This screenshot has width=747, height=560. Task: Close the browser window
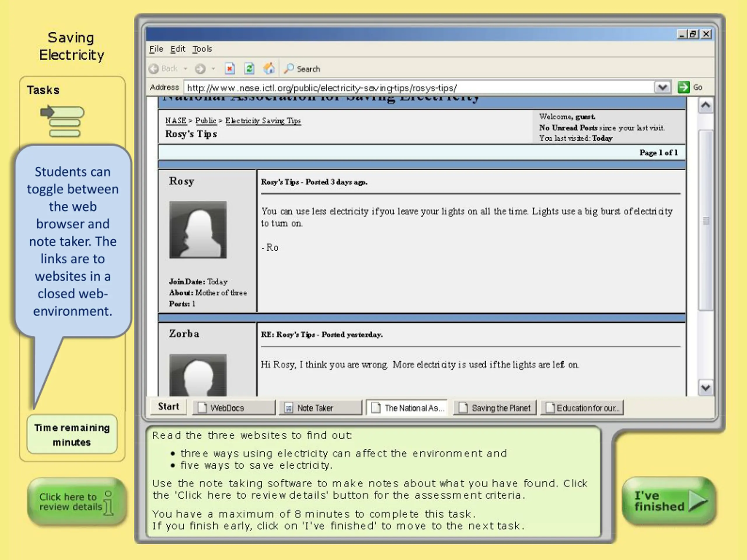tap(706, 34)
